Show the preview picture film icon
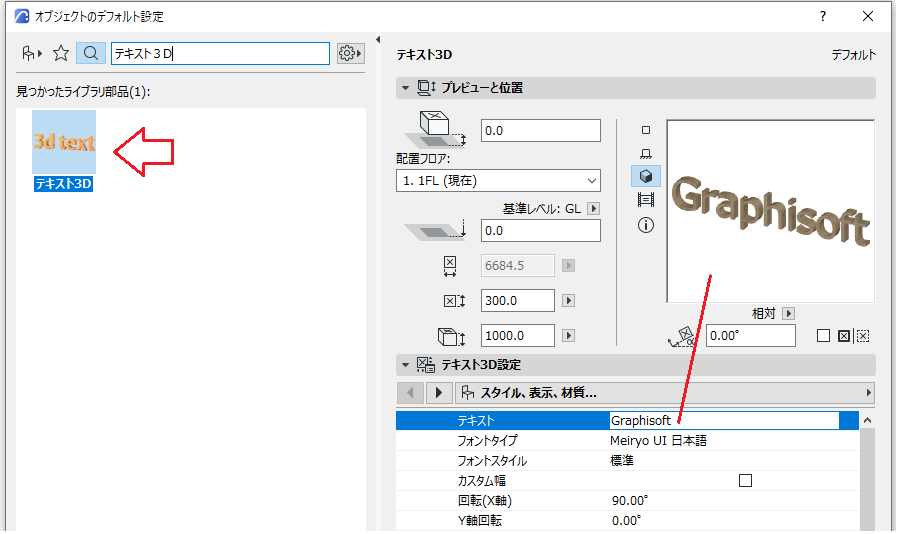The height and width of the screenshot is (534, 900). pos(646,200)
